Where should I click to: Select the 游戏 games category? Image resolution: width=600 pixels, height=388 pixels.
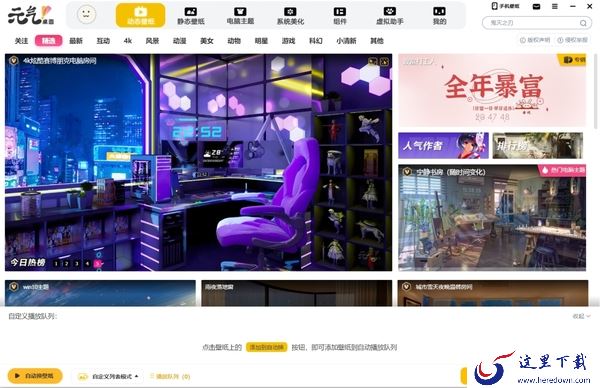click(x=288, y=41)
